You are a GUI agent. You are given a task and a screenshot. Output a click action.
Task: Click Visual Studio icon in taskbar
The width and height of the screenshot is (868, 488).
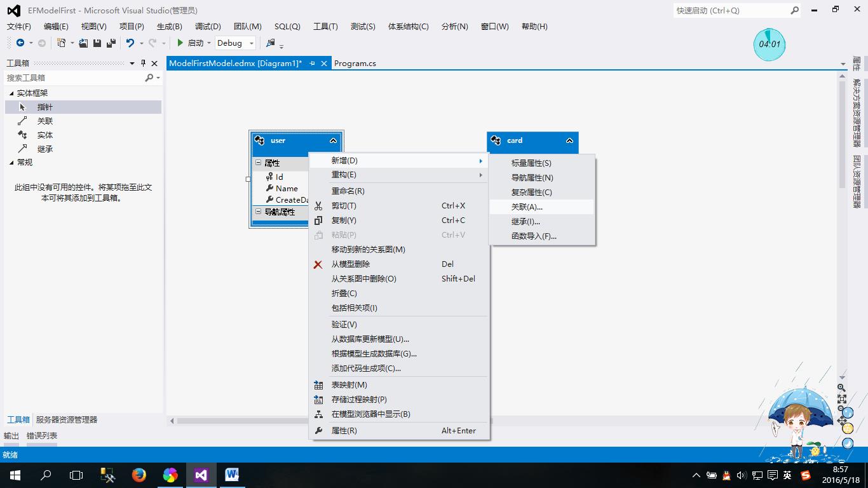coord(201,475)
